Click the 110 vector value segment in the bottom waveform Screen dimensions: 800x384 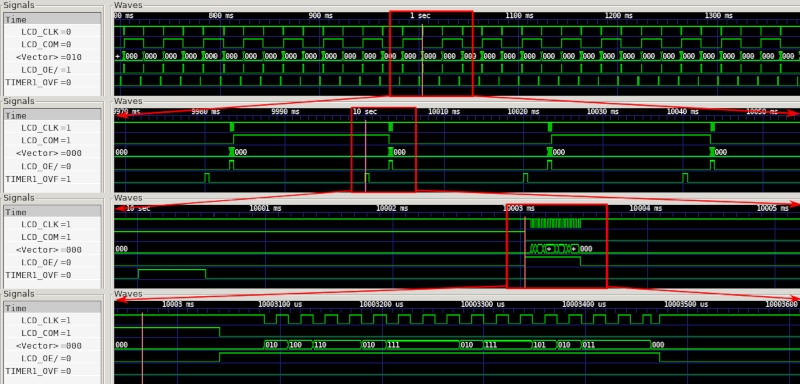pyautogui.click(x=337, y=345)
